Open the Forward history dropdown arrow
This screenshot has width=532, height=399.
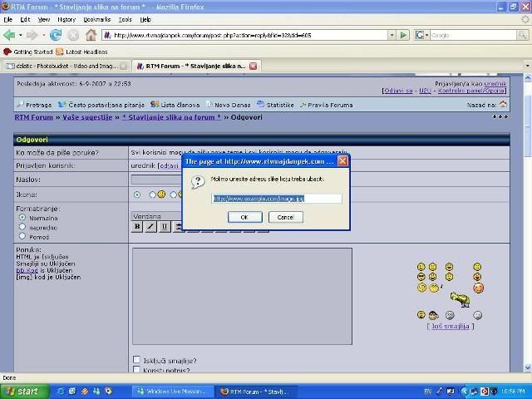pos(43,35)
